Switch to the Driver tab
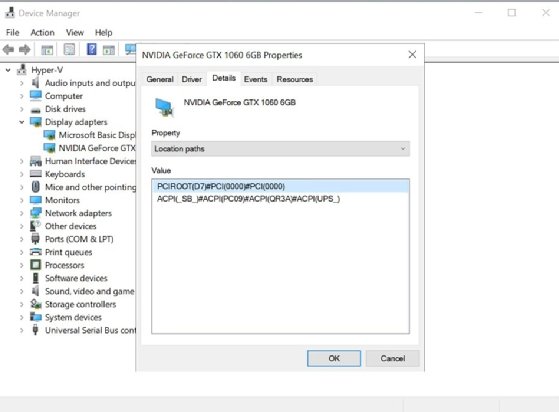This screenshot has width=559, height=412. tap(191, 79)
